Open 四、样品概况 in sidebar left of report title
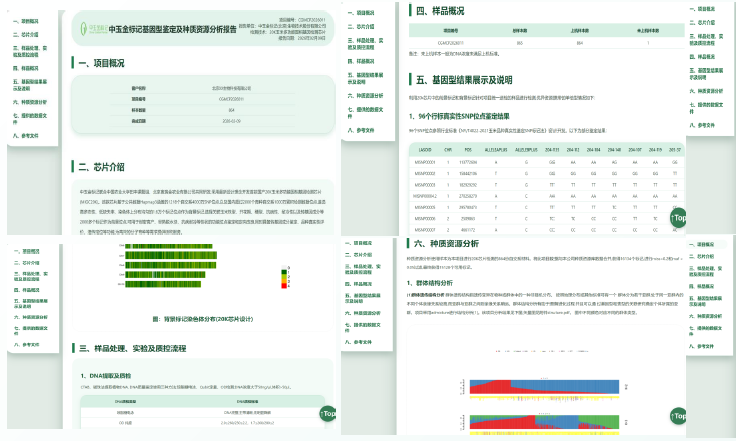Screen dimensions: 736x441 pyautogui.click(x=26, y=68)
